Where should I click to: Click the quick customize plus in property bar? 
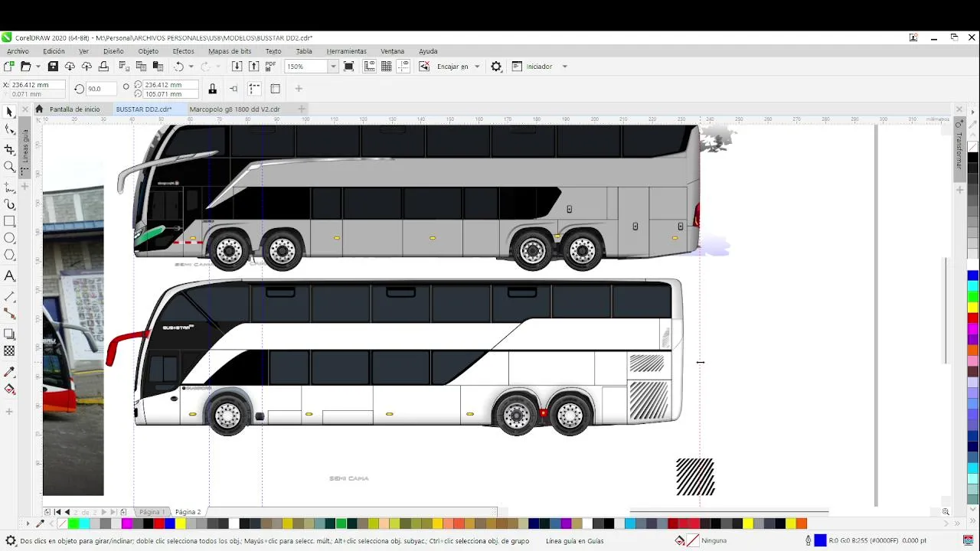299,89
